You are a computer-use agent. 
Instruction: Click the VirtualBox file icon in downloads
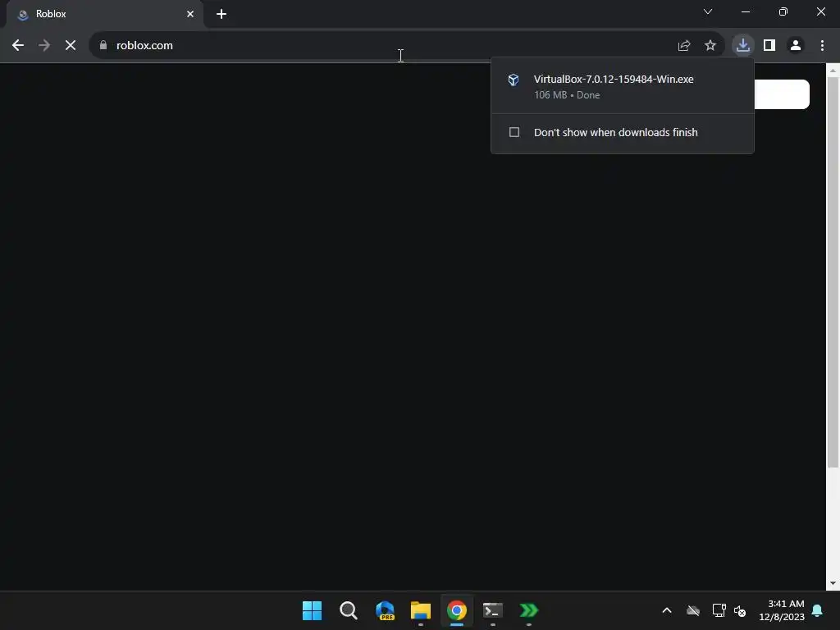coord(514,80)
